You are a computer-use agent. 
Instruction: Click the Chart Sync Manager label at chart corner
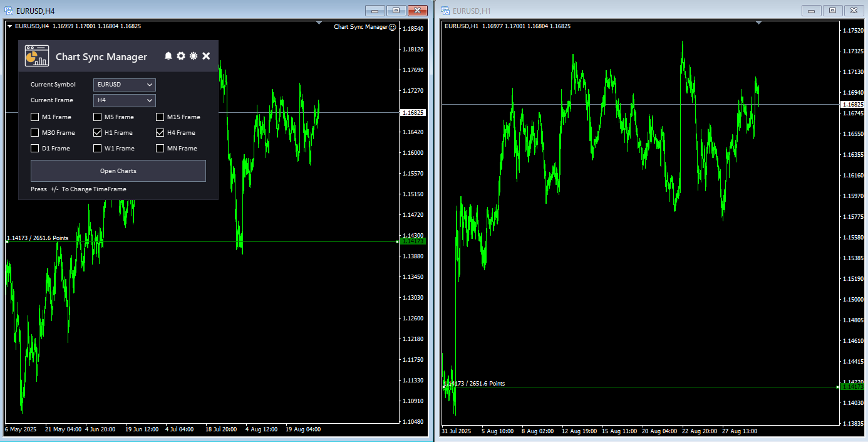pyautogui.click(x=361, y=27)
